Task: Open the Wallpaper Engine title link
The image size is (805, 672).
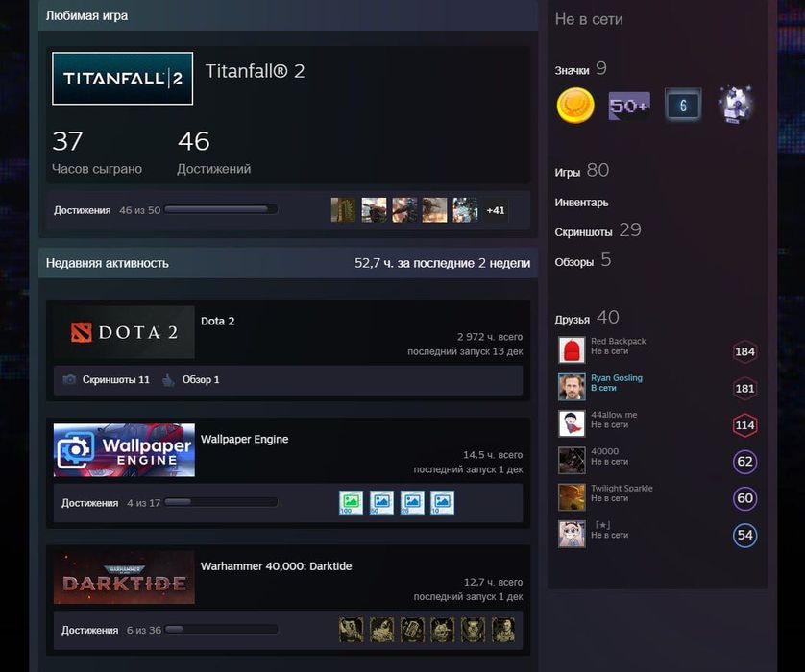Action: pos(244,439)
